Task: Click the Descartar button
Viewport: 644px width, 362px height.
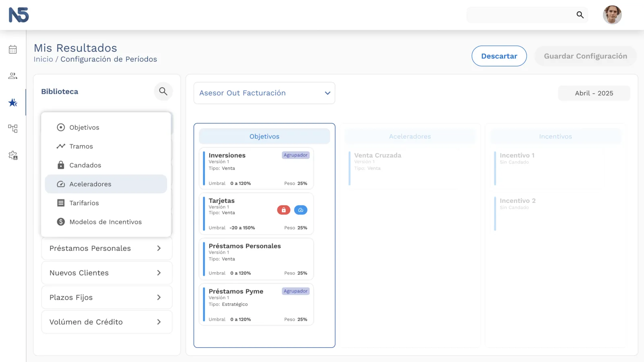Action: click(x=499, y=56)
